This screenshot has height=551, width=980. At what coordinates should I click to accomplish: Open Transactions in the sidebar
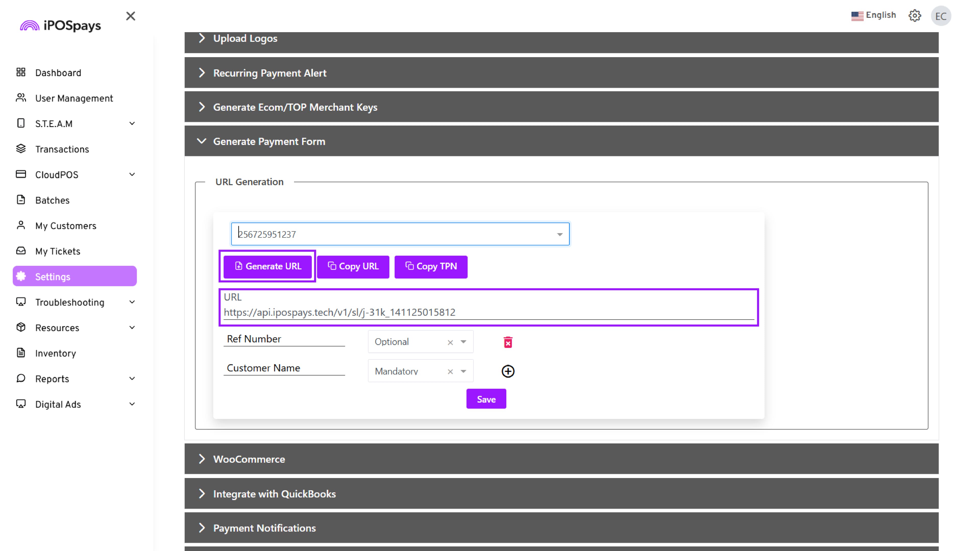(62, 149)
